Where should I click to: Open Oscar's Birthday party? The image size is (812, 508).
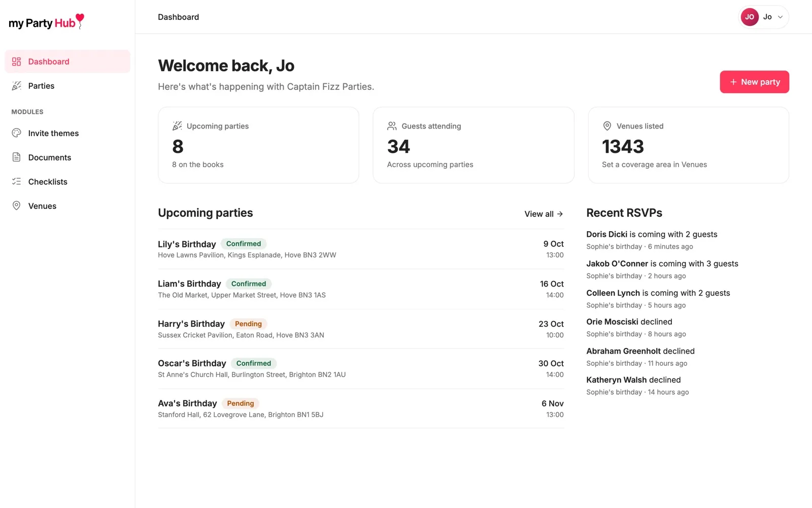pyautogui.click(x=361, y=369)
